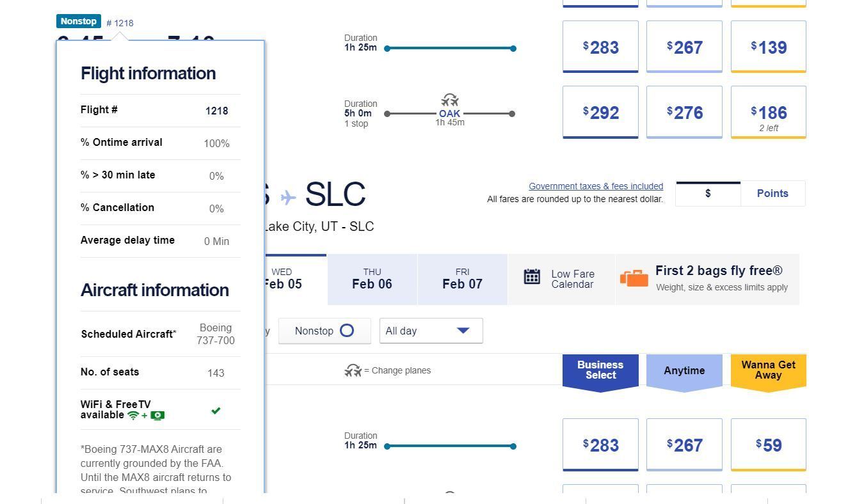Select the THU Feb 06 date tab
This screenshot has height=504, width=848.
(372, 280)
